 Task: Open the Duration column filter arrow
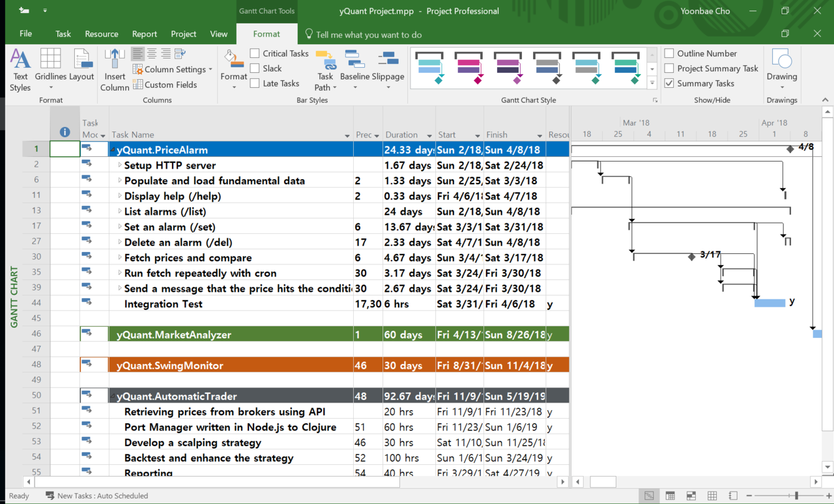(x=429, y=135)
